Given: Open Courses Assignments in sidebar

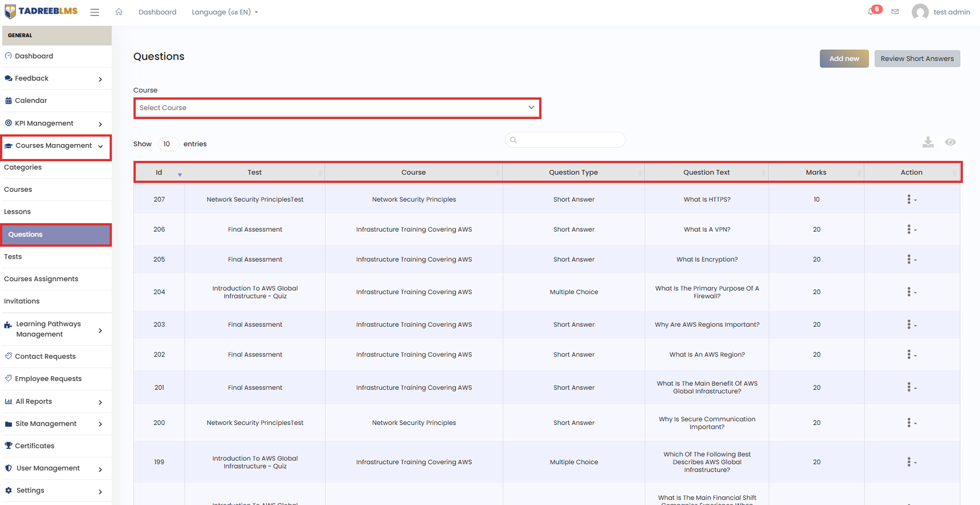Looking at the screenshot, I should (x=41, y=279).
